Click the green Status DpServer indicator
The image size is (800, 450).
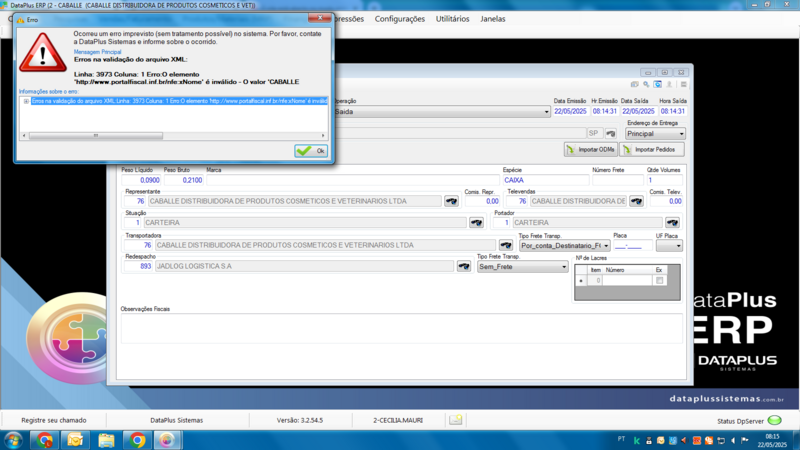pos(774,420)
